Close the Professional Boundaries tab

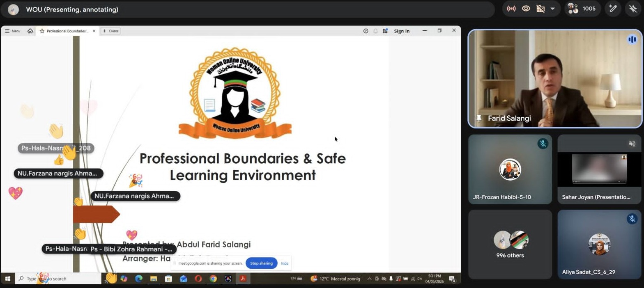coord(94,31)
